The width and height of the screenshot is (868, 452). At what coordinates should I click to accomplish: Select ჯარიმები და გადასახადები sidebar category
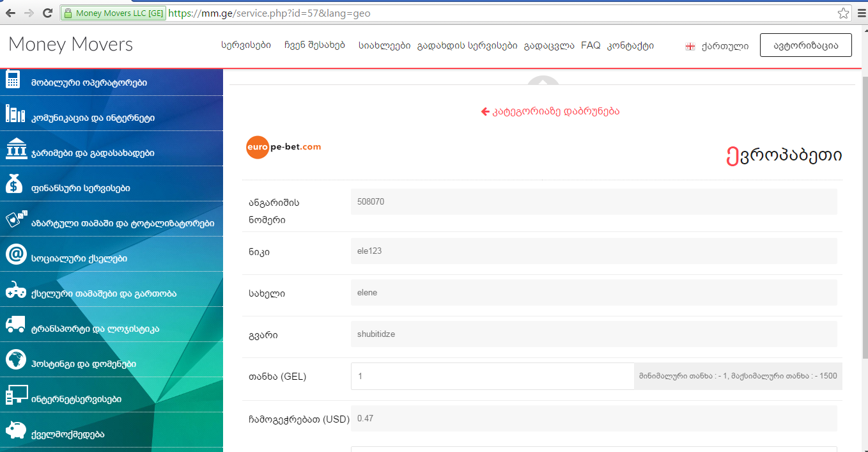(111, 150)
